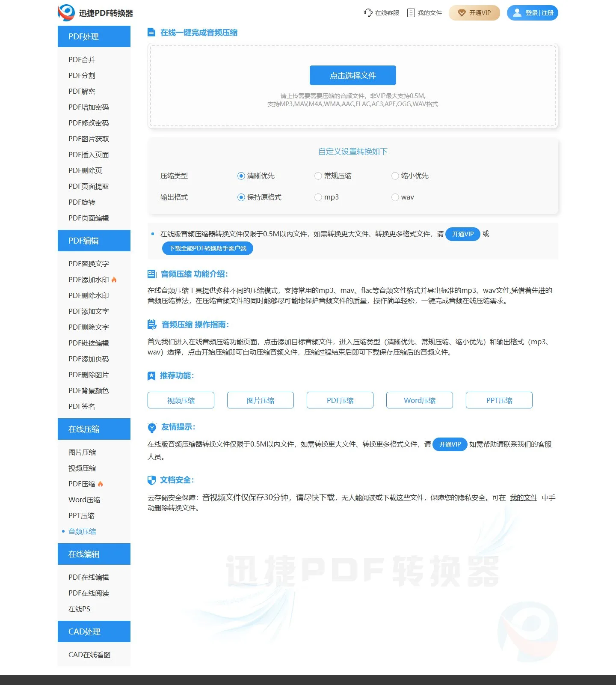Click 开通VIP pill under 友情提示
Screen dimensions: 616x685
(x=450, y=444)
